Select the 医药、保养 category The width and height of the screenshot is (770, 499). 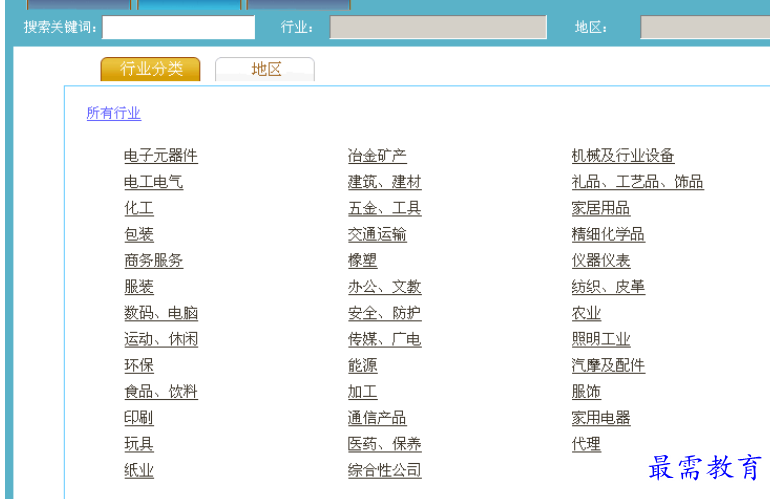click(x=385, y=444)
